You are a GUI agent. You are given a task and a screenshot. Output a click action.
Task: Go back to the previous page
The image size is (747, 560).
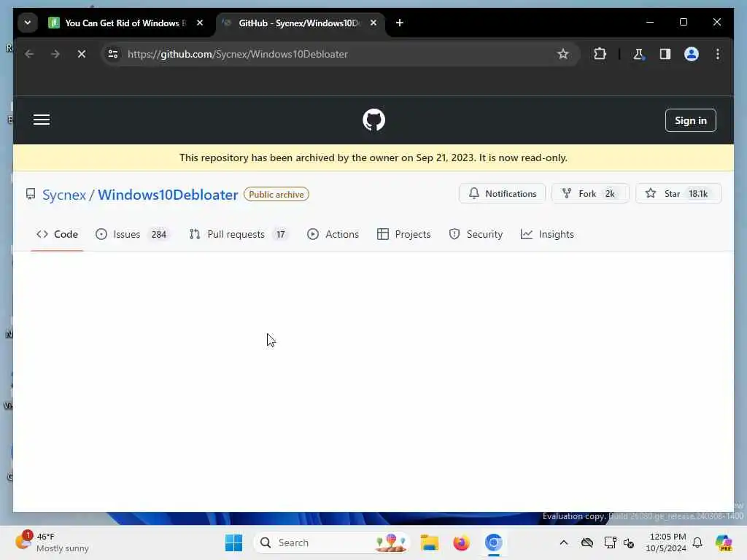pos(29,54)
